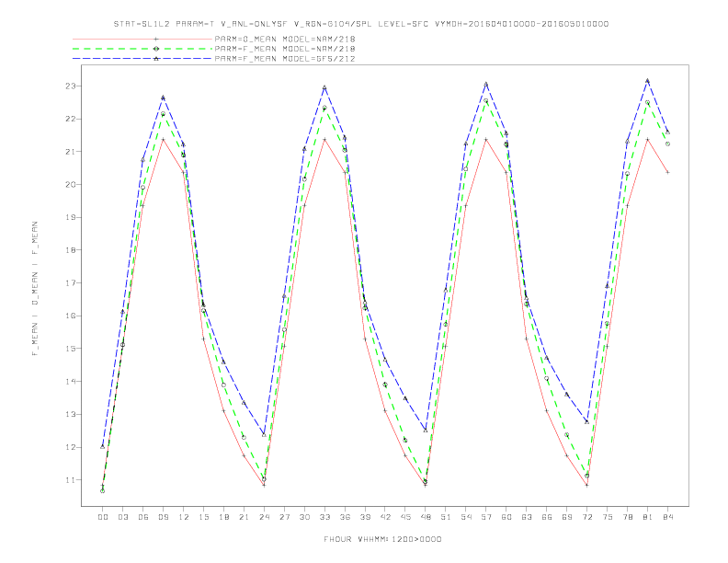The width and height of the screenshot is (728, 563).
Task: Click x-axis tick label 27
Action: pos(284,517)
